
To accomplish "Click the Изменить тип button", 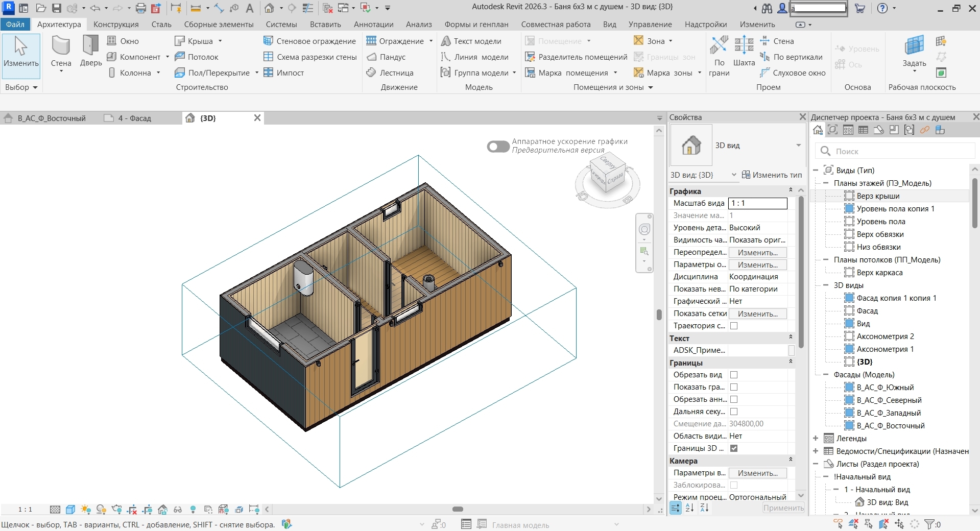I will click(772, 175).
